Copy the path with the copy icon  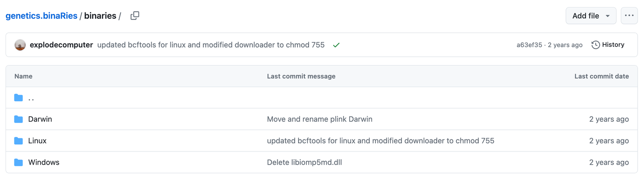[135, 16]
